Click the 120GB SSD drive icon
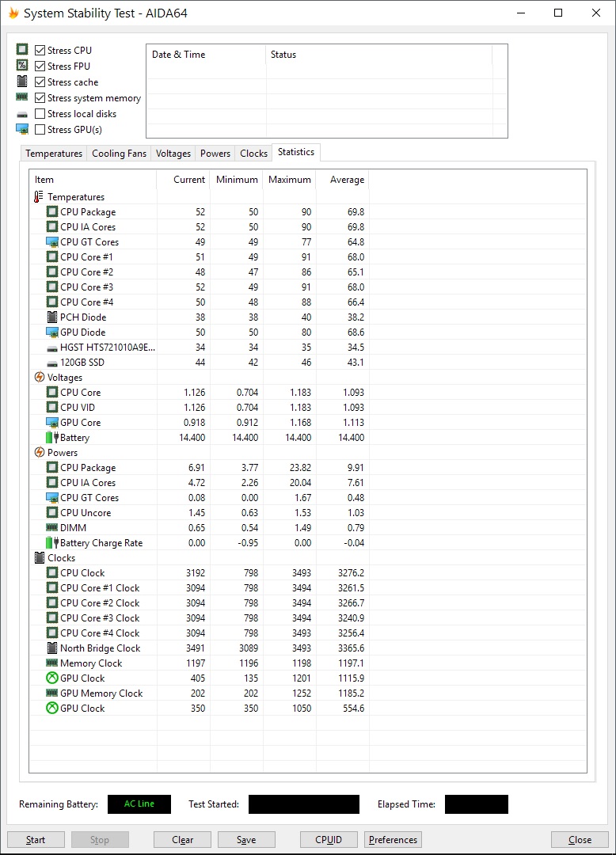616x855 pixels. pyautogui.click(x=51, y=363)
